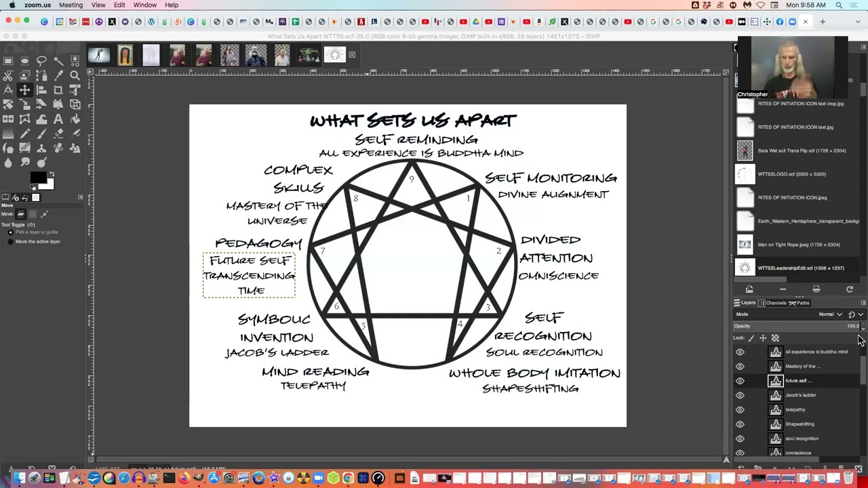Select the Alignment tool
The height and width of the screenshot is (488, 868).
(x=41, y=89)
